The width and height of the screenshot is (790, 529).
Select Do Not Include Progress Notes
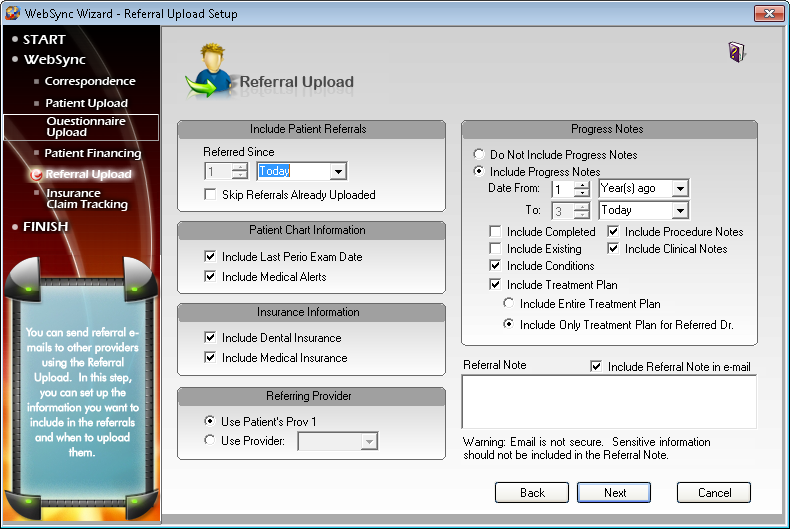pos(480,155)
